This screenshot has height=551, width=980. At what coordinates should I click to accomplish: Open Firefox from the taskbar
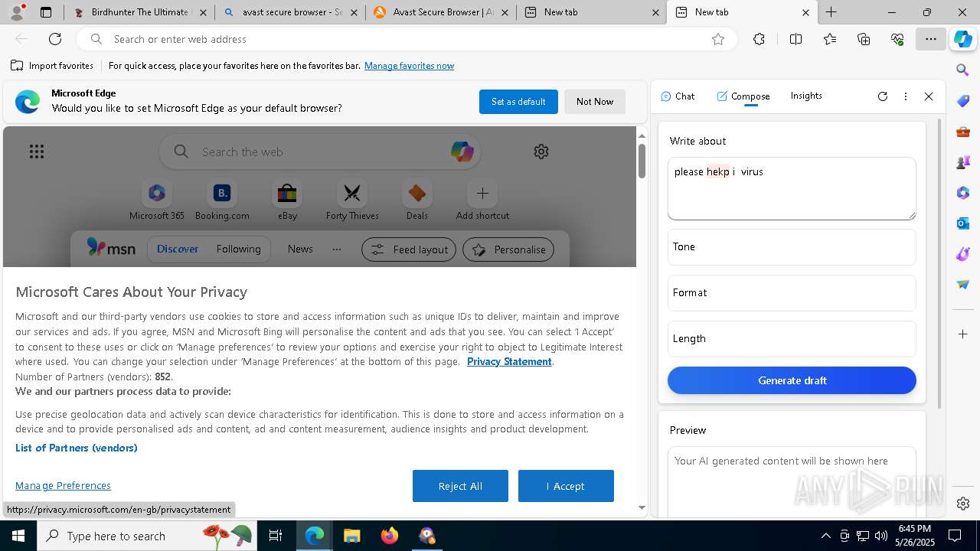point(390,536)
